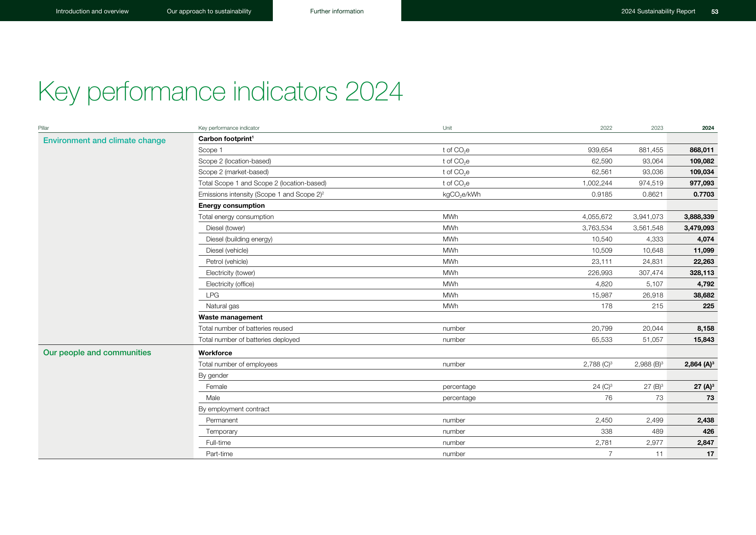
Task: Click the Diesel (tower) row label
Action: [225, 228]
